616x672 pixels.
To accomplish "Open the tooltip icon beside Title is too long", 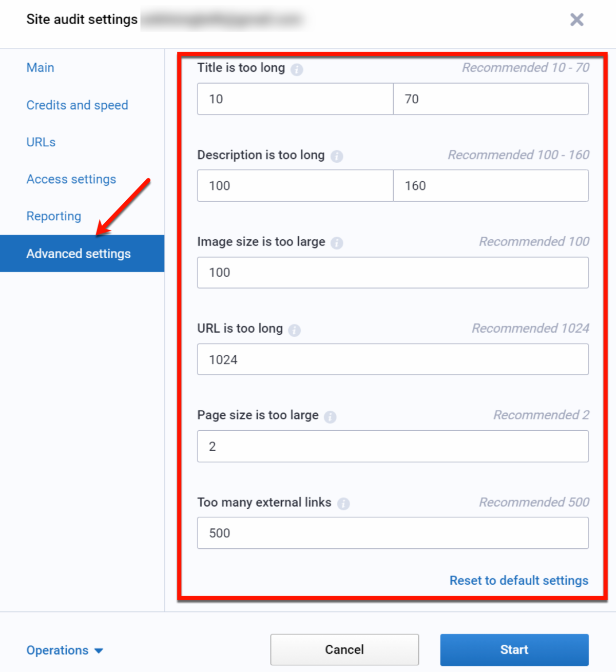I will pos(296,69).
